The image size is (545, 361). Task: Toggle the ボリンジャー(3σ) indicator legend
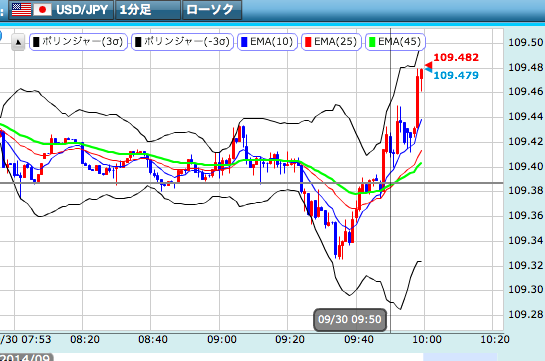pyautogui.click(x=79, y=42)
